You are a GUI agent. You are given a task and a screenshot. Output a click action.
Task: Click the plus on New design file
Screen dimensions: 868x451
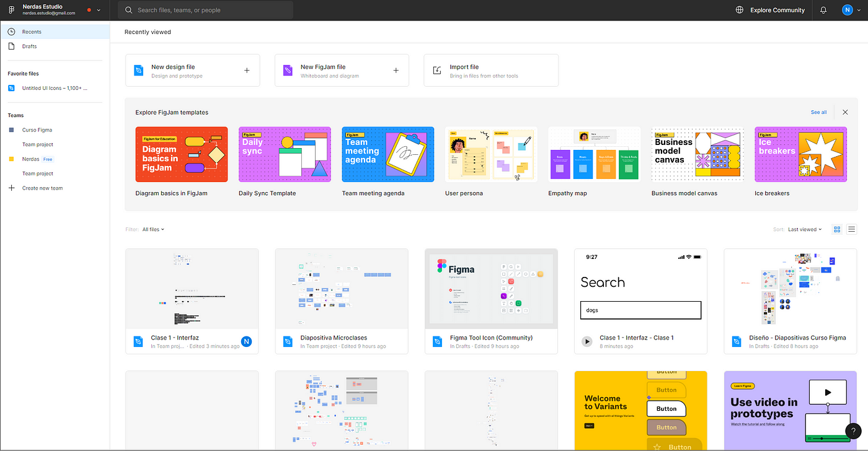[x=247, y=71]
